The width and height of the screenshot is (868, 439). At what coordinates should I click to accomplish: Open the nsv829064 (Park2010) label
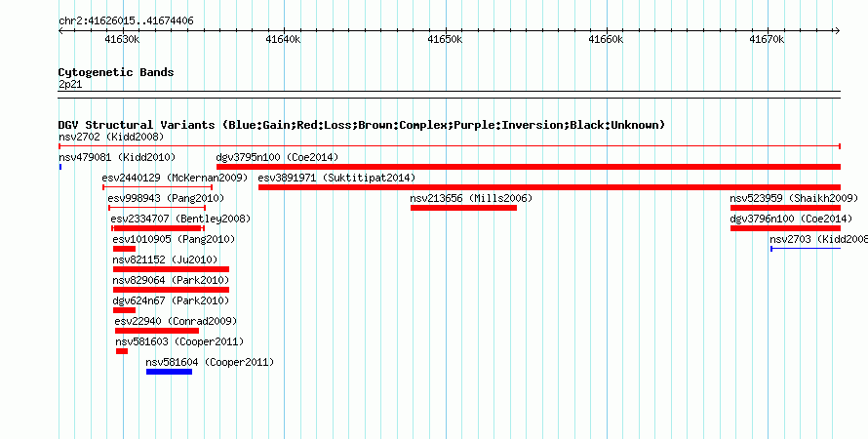(171, 280)
